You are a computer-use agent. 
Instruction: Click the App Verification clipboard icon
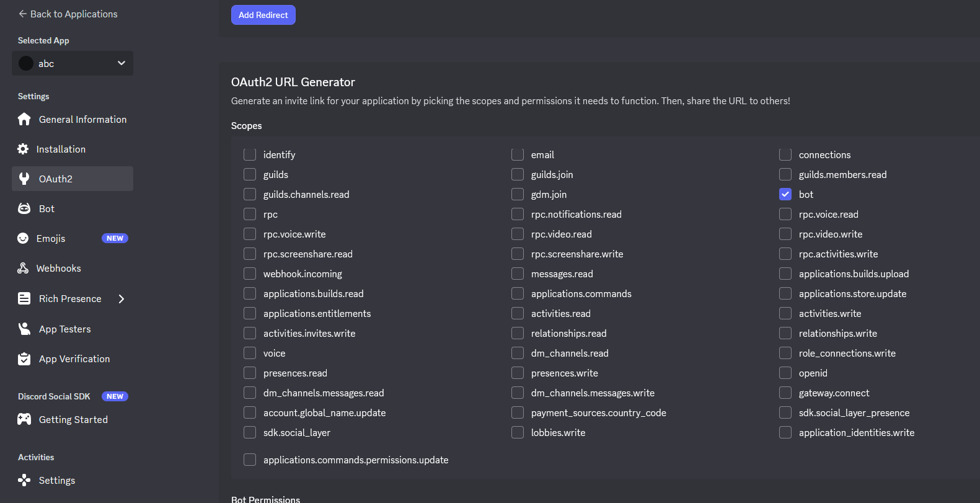pyautogui.click(x=24, y=358)
